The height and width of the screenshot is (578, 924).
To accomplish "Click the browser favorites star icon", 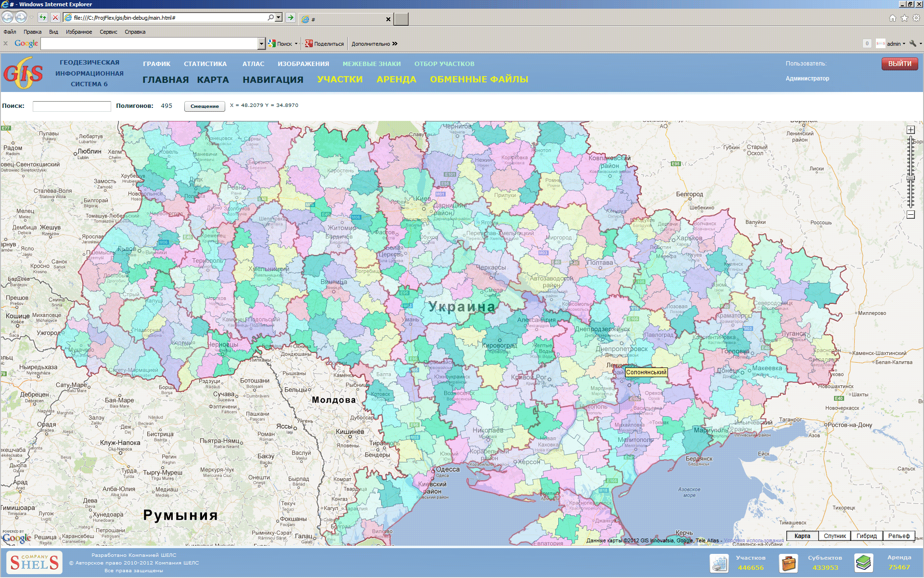I will (904, 18).
